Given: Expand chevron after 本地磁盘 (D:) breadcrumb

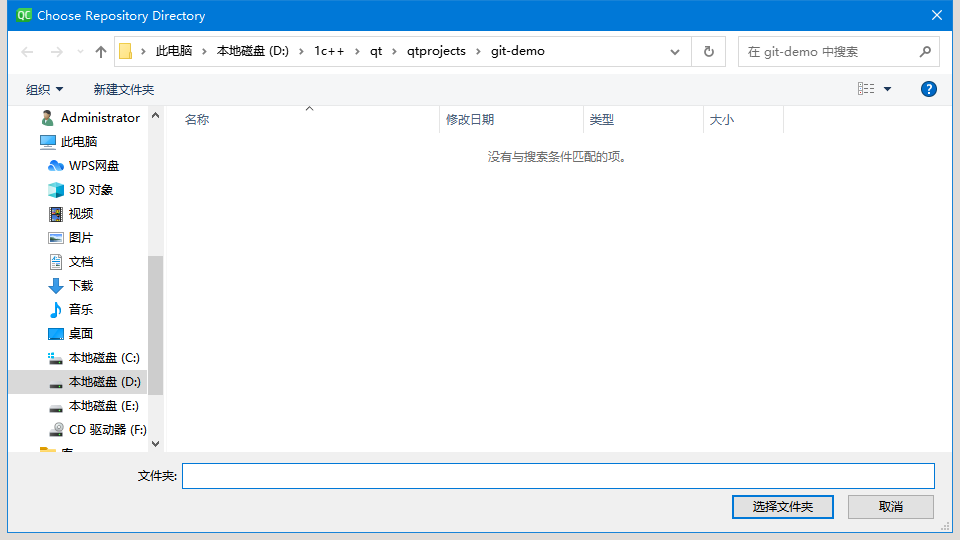Looking at the screenshot, I should pos(301,51).
